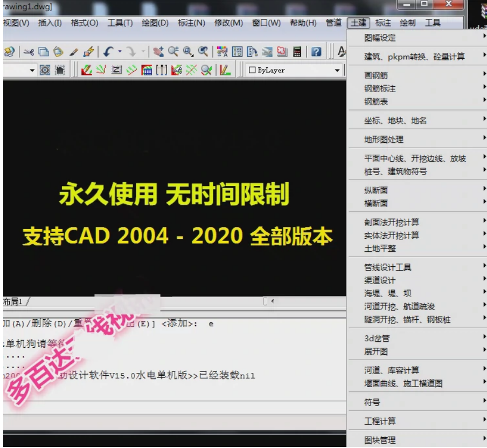Click the My Workspace house icon
487x448 pixels.
[x=60, y=70]
